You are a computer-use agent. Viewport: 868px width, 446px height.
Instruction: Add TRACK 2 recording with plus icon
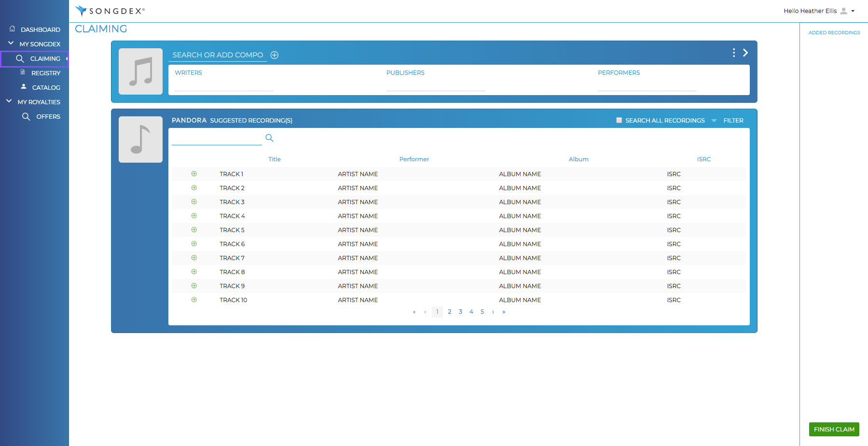pos(194,188)
